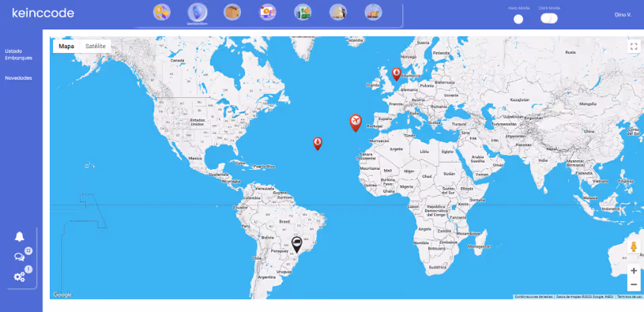Switch to the Mapa view tab
Image resolution: width=644 pixels, height=312 pixels.
click(x=66, y=46)
